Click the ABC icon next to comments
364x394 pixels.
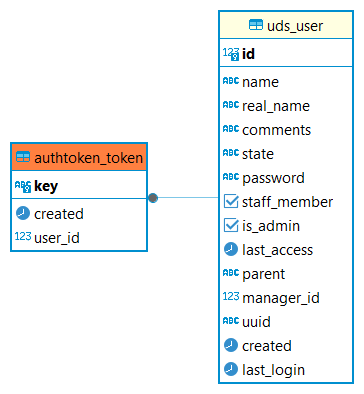pos(231,129)
